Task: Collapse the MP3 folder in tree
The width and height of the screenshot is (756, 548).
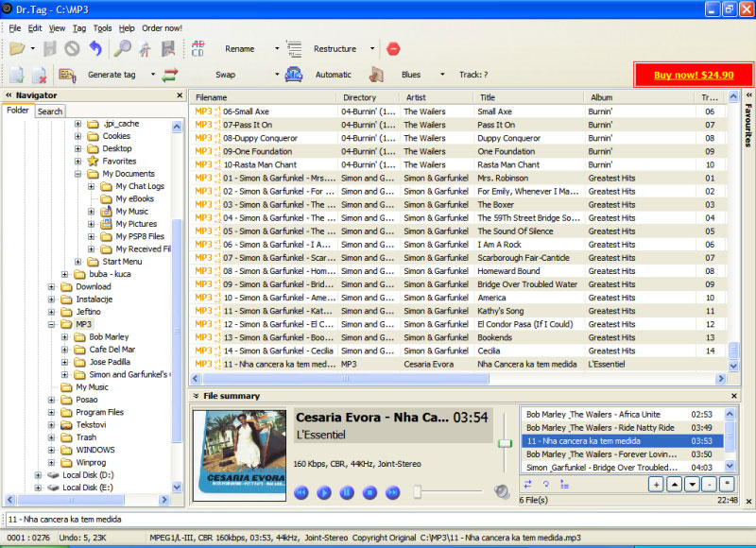Action: coord(52,324)
